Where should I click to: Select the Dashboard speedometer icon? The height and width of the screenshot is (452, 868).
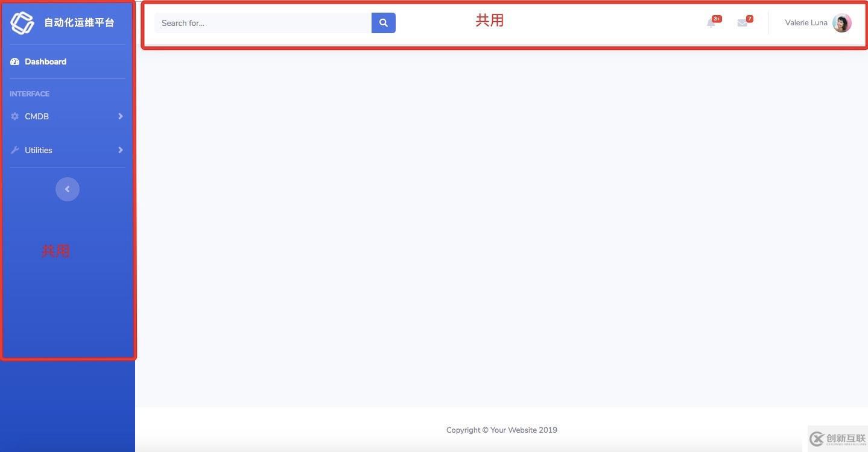pyautogui.click(x=13, y=60)
